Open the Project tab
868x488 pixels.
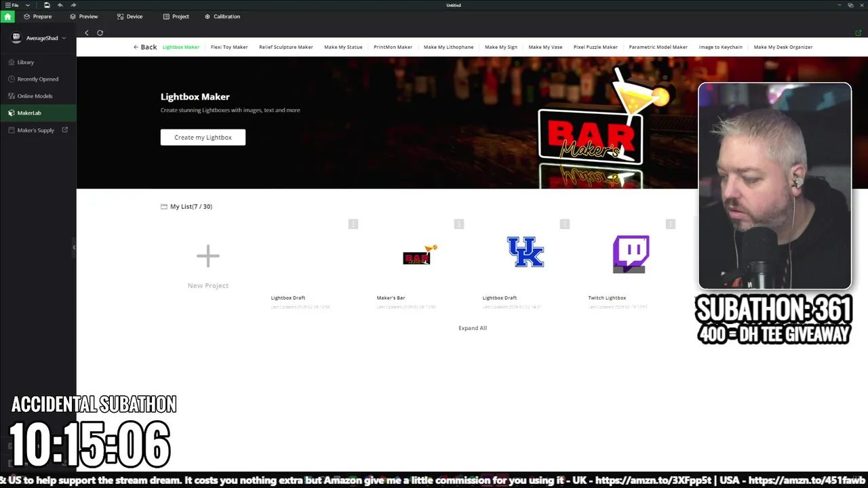click(x=176, y=16)
